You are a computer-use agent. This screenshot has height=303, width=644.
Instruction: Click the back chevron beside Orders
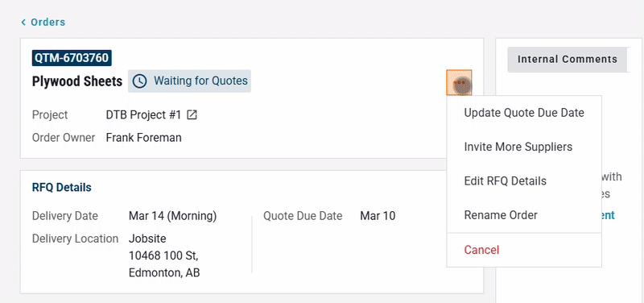[x=23, y=23]
